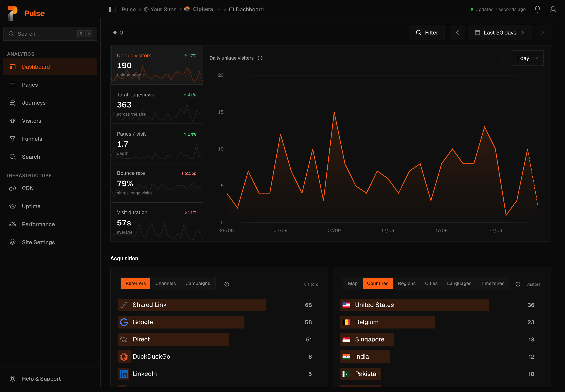This screenshot has width=565, height=392.
Task: Open Site Settings
Action: point(50,242)
